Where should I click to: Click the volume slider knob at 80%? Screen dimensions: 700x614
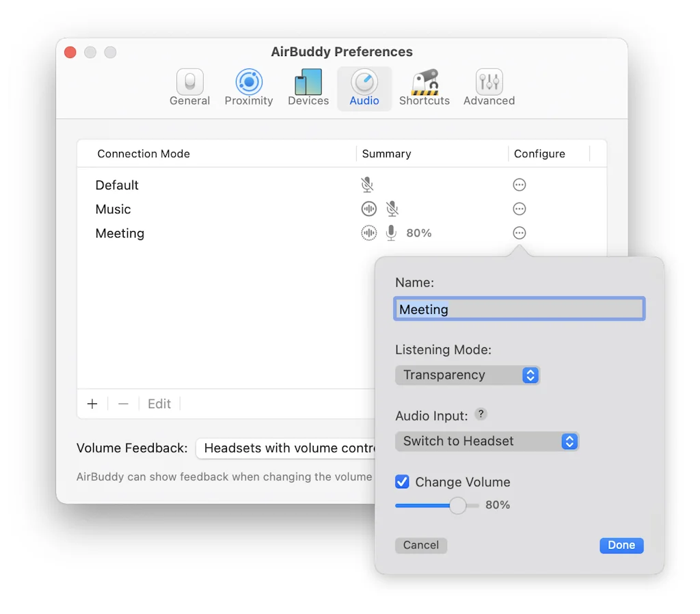point(457,505)
